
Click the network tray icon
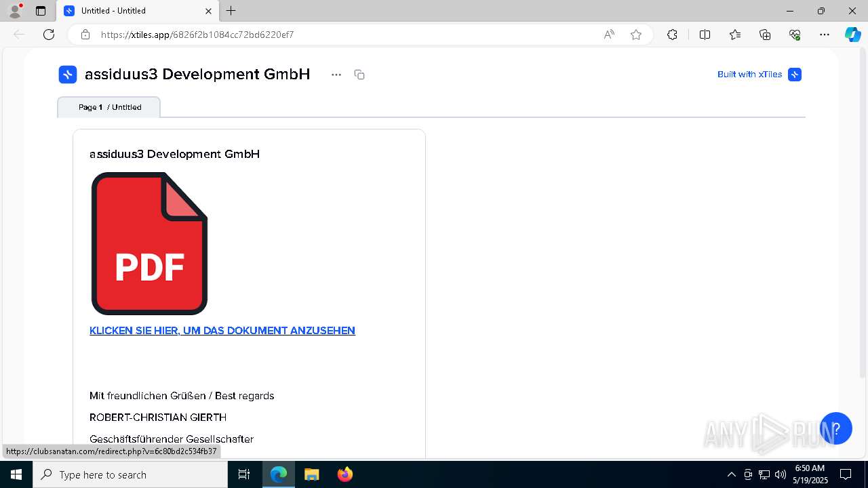point(764,474)
